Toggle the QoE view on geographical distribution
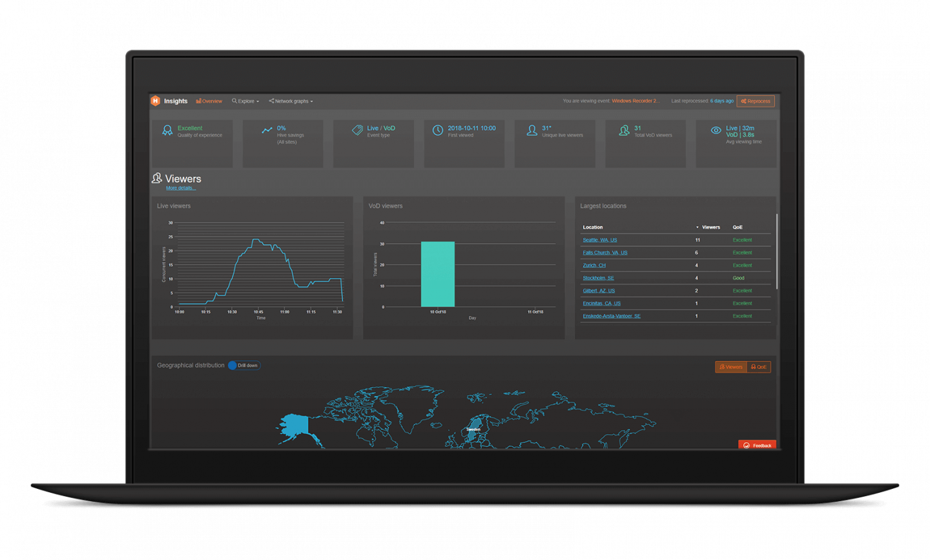Viewport: 930px width, 560px height. click(758, 366)
